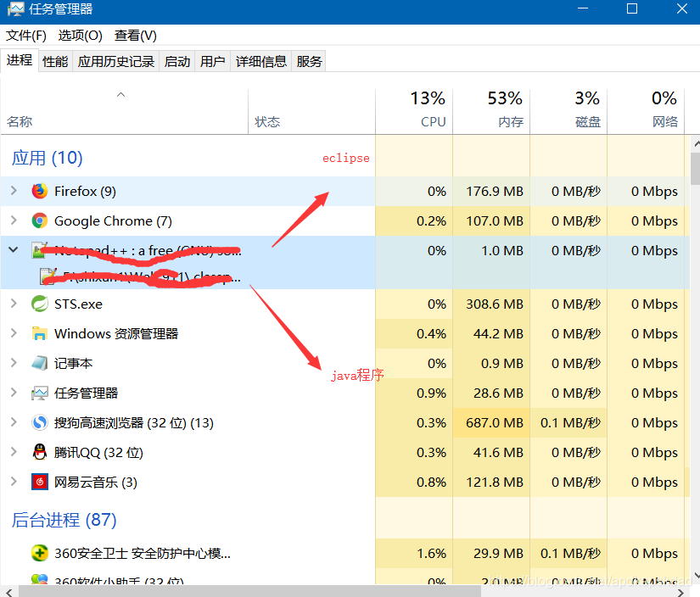Click the 0.9% CPU value

point(432,393)
